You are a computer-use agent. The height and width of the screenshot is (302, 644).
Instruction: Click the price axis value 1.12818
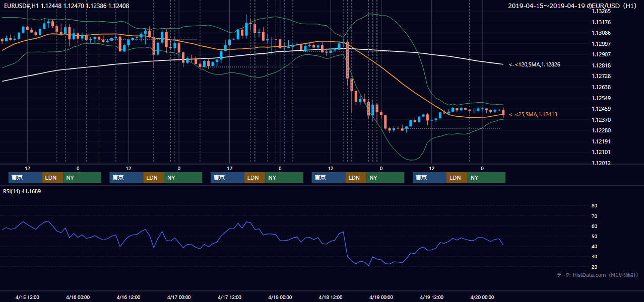click(601, 65)
